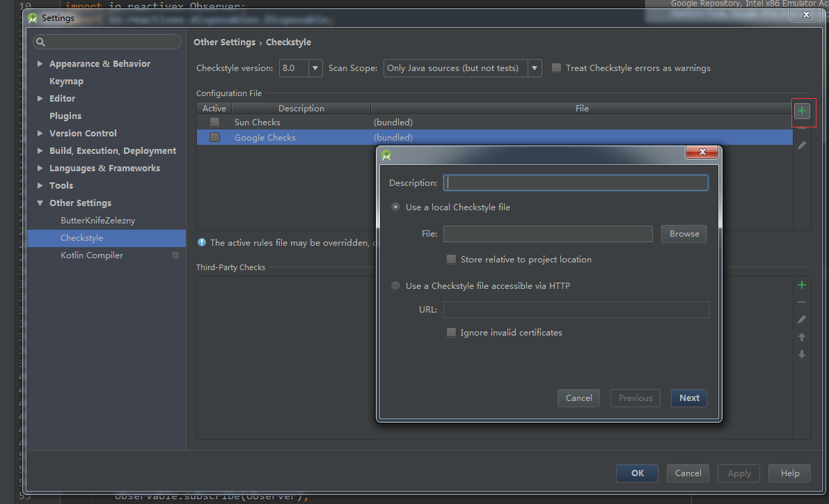Select ButterKnifeZelezny settings
829x504 pixels.
click(98, 221)
